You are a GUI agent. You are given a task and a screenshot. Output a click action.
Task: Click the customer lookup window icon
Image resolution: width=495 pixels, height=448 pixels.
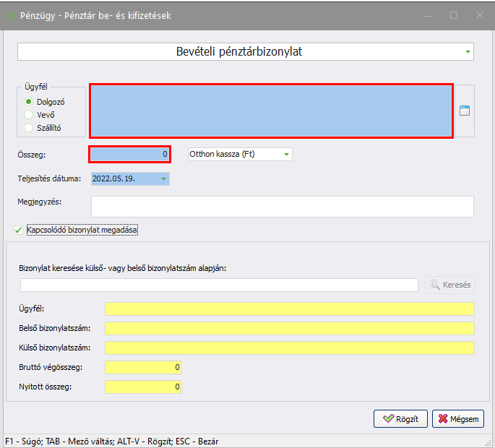coord(465,111)
